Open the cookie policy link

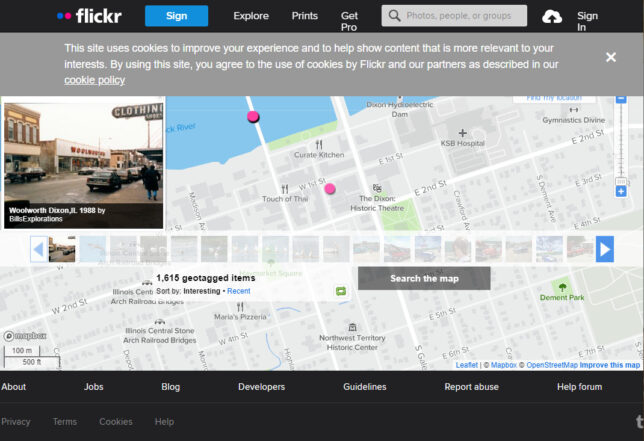pos(94,80)
